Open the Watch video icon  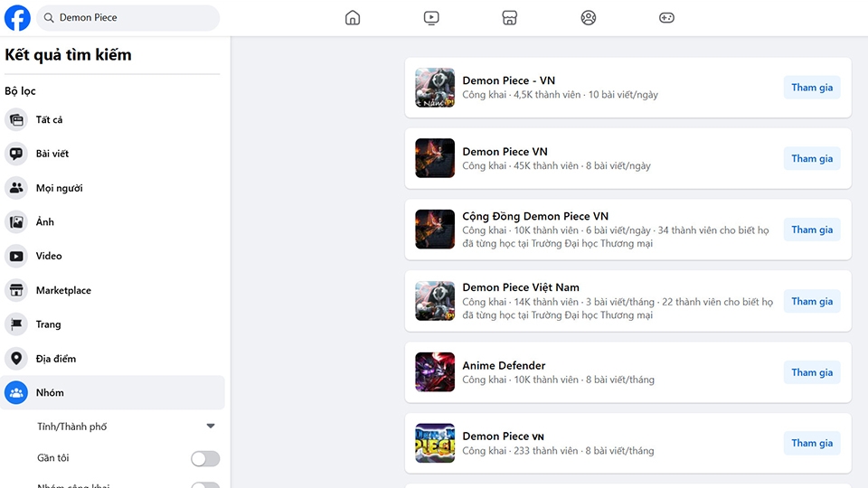(x=431, y=18)
